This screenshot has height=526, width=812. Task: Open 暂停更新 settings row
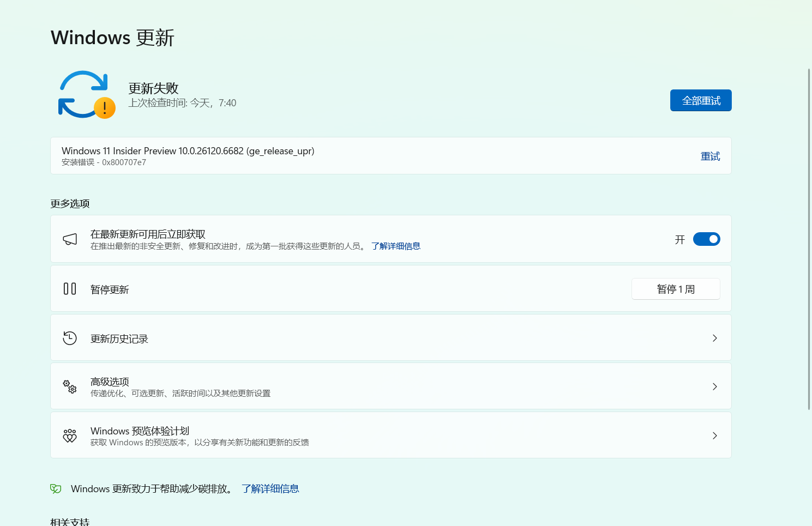point(676,289)
